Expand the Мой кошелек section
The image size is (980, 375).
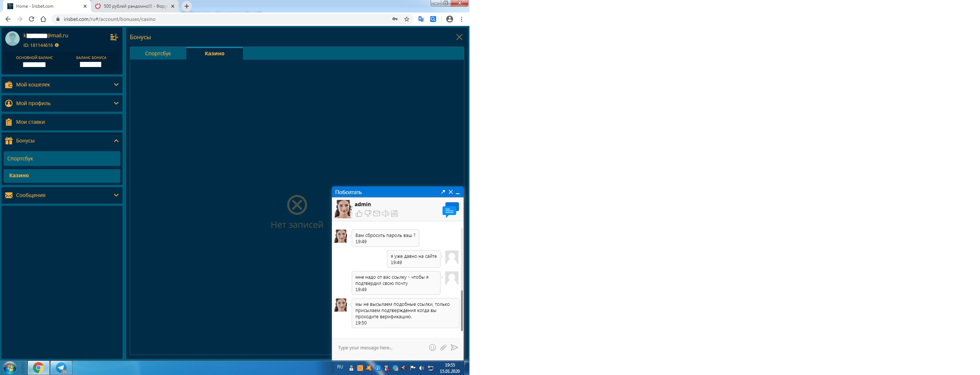point(62,85)
